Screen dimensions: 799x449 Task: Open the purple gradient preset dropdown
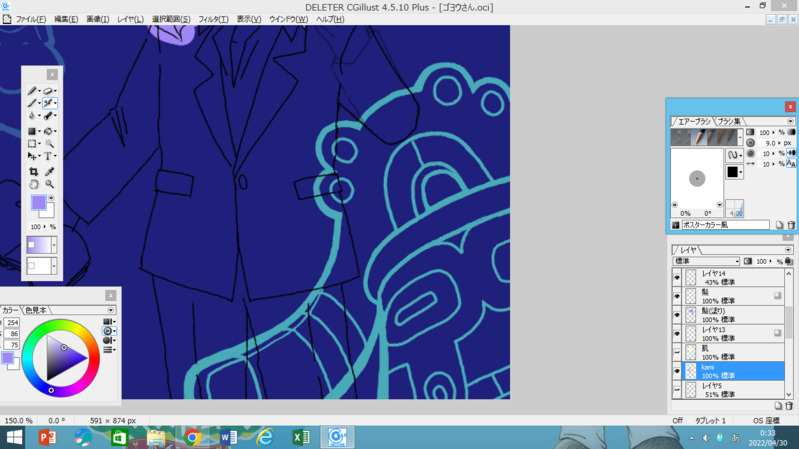(x=54, y=245)
